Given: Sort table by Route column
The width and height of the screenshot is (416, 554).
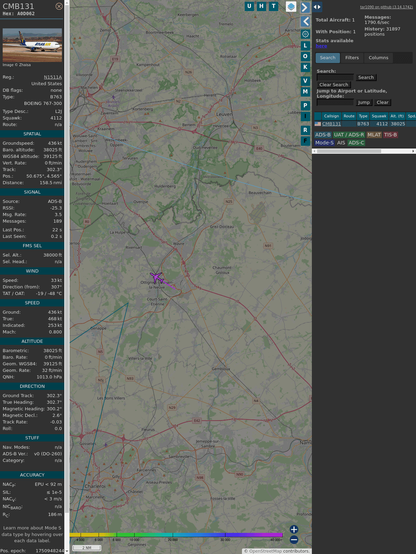Looking at the screenshot, I should tap(349, 116).
